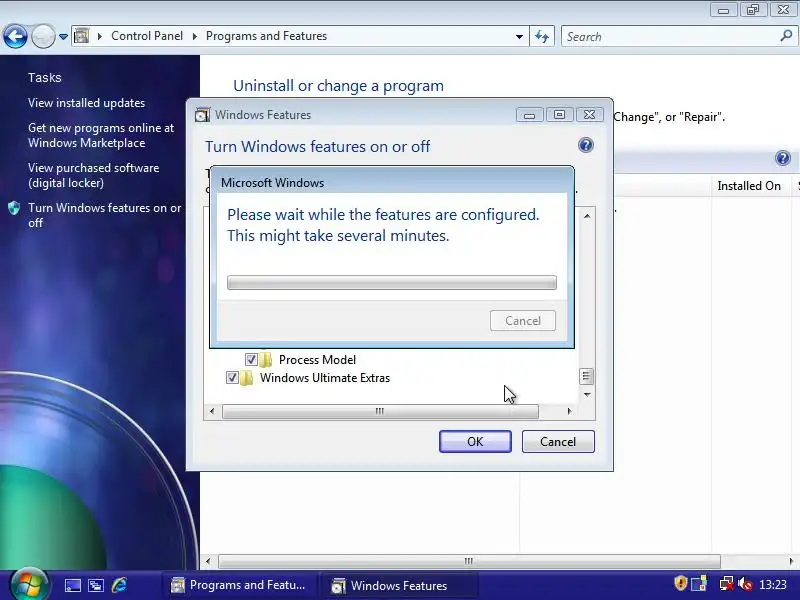Viewport: 800px width, 600px height.
Task: Open the address bar history dropdown
Action: 519,37
